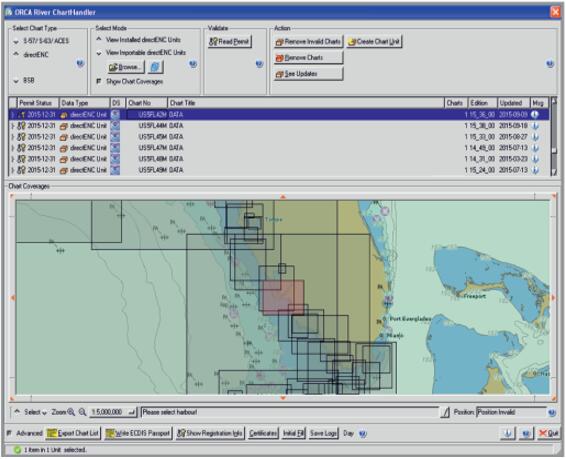Expand the selected US5FL42M row
The image size is (566, 459).
point(13,115)
